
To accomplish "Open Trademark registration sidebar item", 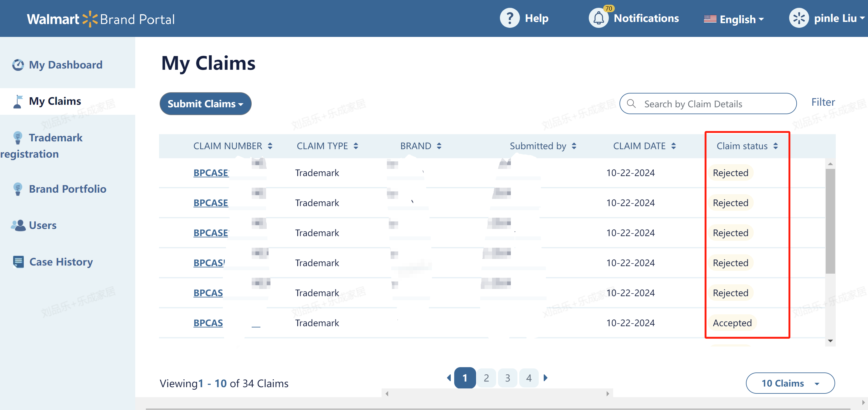I will pos(41,146).
